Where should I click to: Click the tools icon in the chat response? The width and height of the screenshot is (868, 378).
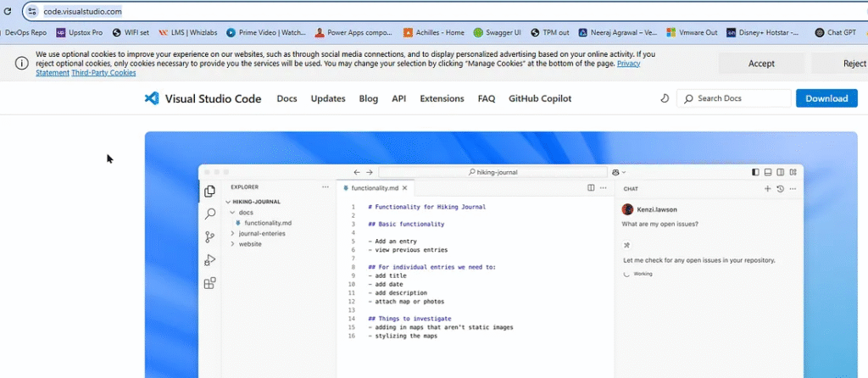point(627,245)
